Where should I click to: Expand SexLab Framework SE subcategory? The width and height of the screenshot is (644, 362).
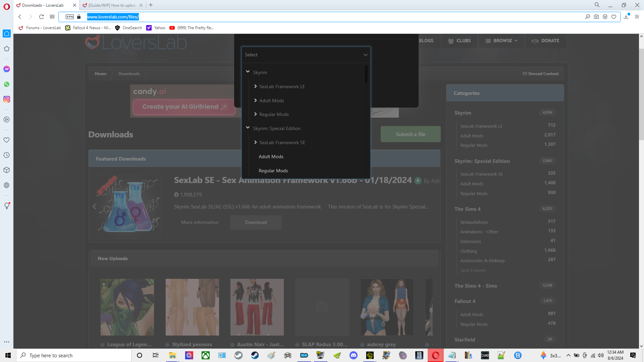tap(256, 142)
